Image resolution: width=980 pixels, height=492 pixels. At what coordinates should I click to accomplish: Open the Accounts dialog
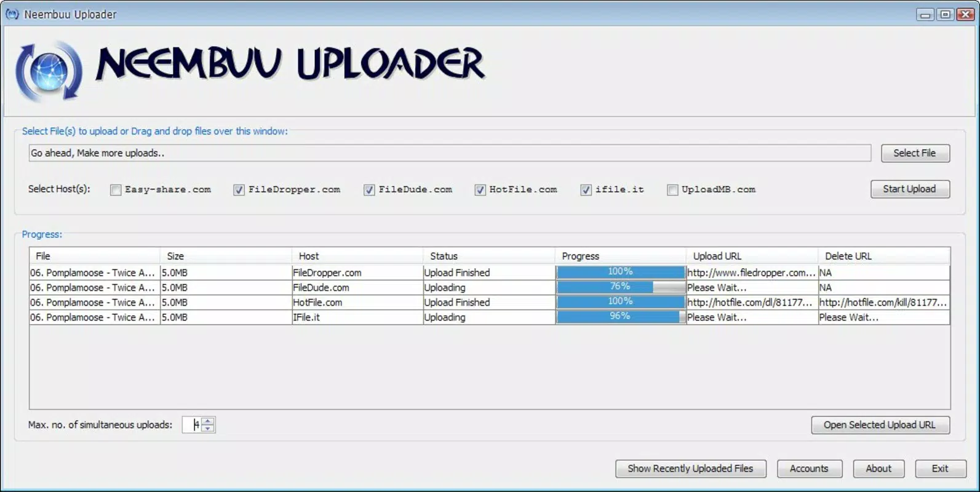point(809,469)
